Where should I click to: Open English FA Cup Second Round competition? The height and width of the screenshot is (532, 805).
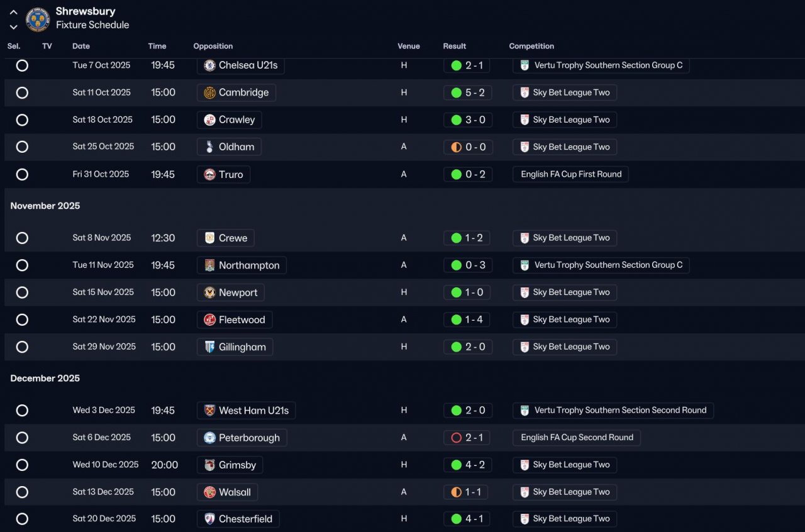click(577, 438)
